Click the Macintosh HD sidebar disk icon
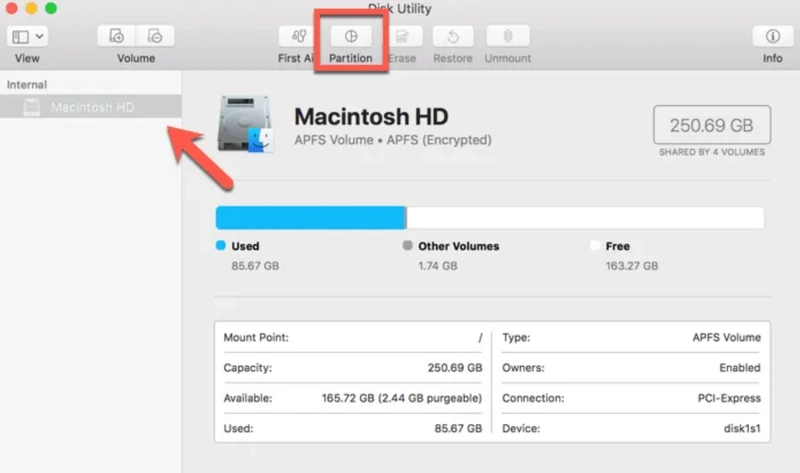 point(32,107)
